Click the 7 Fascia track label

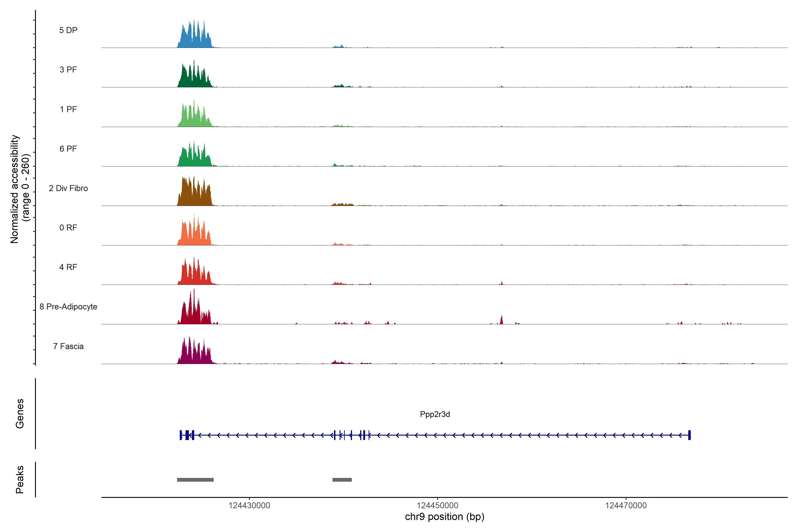pyautogui.click(x=68, y=346)
